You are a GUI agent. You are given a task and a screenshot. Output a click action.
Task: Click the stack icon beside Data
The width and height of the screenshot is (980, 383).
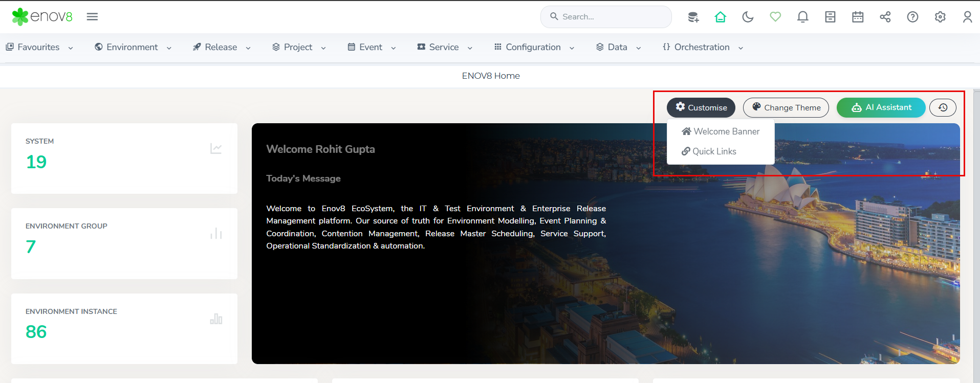coord(600,47)
